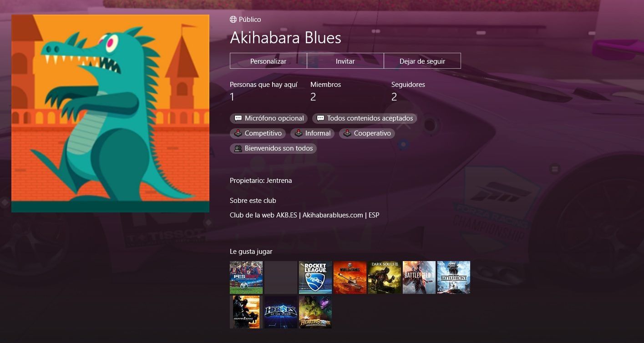
Task: Open the Rocket League game tile
Action: (315, 277)
